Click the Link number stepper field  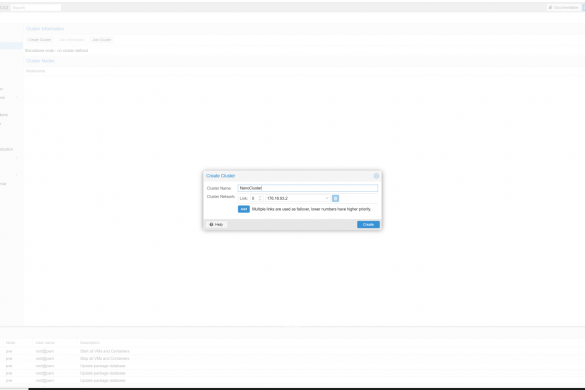[x=257, y=198]
